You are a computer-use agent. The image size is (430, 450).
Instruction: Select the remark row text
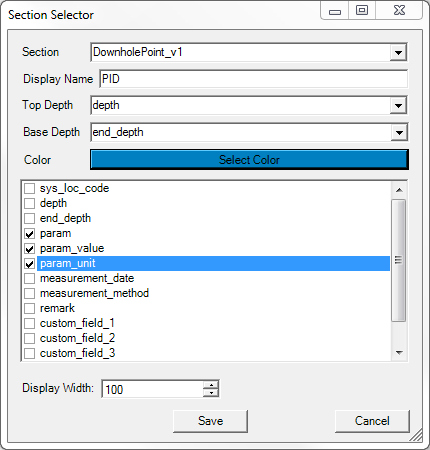tap(57, 308)
